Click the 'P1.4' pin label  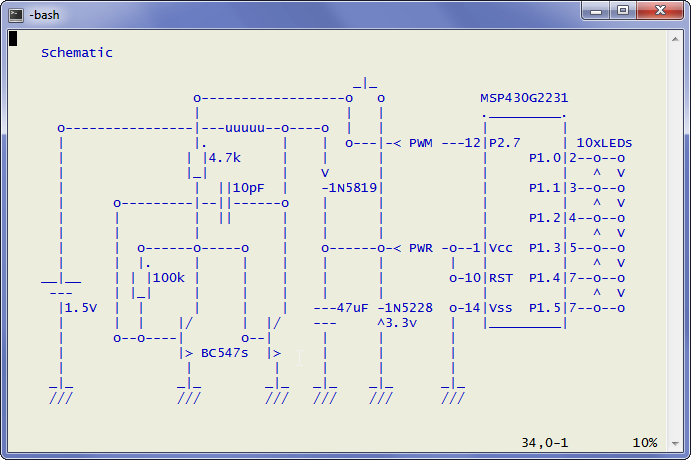[545, 278]
